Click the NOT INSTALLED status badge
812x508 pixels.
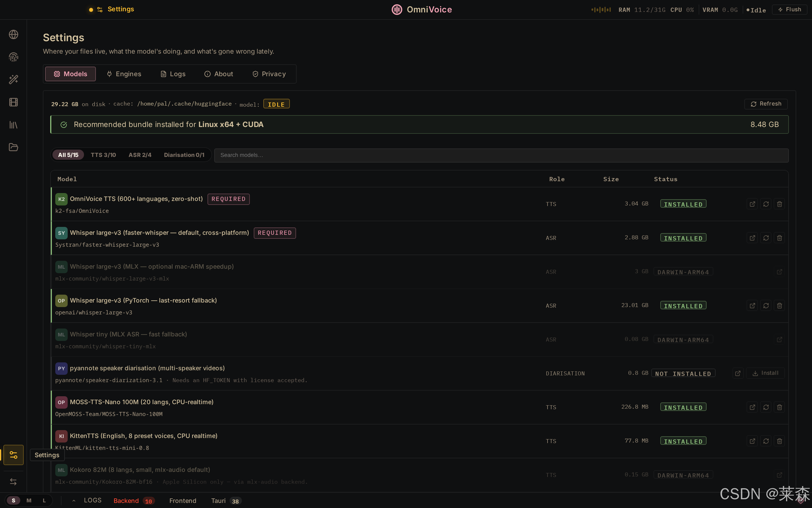tap(683, 373)
